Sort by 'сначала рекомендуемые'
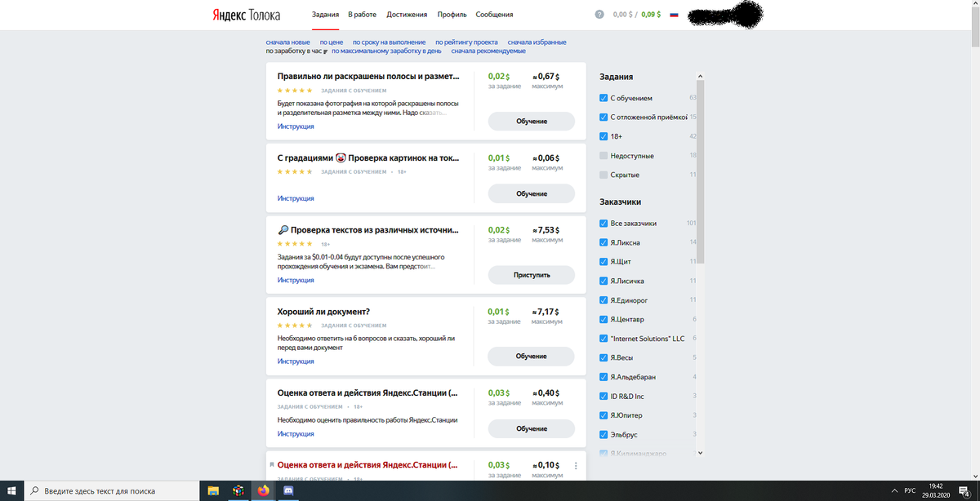The width and height of the screenshot is (980, 501). pyautogui.click(x=488, y=51)
